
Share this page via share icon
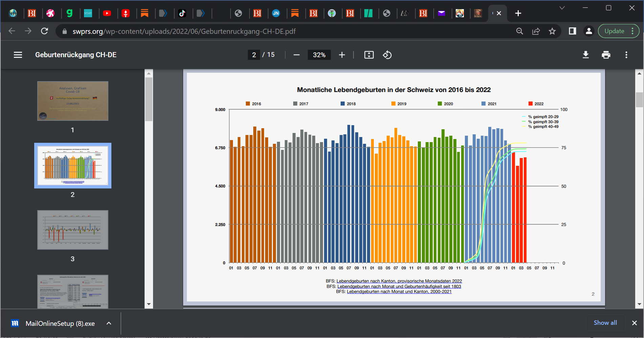536,31
